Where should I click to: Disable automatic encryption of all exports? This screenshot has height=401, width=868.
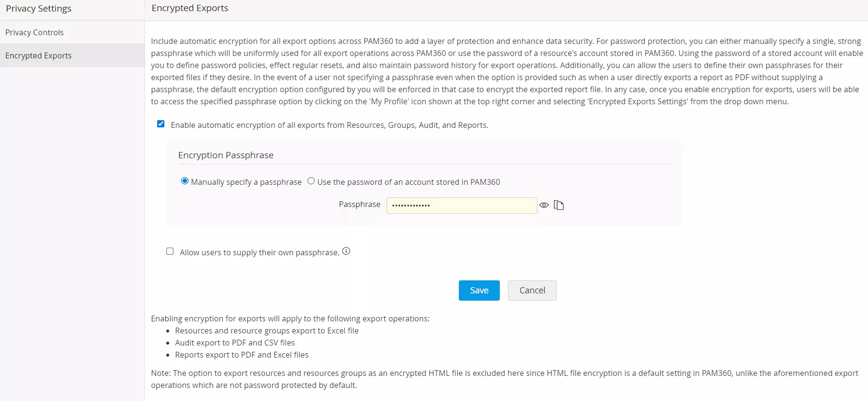coord(160,124)
